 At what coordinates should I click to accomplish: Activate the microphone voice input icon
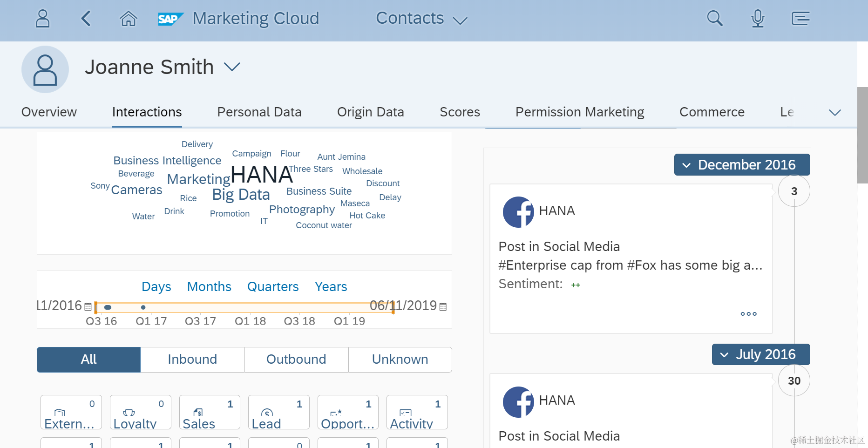(x=758, y=19)
